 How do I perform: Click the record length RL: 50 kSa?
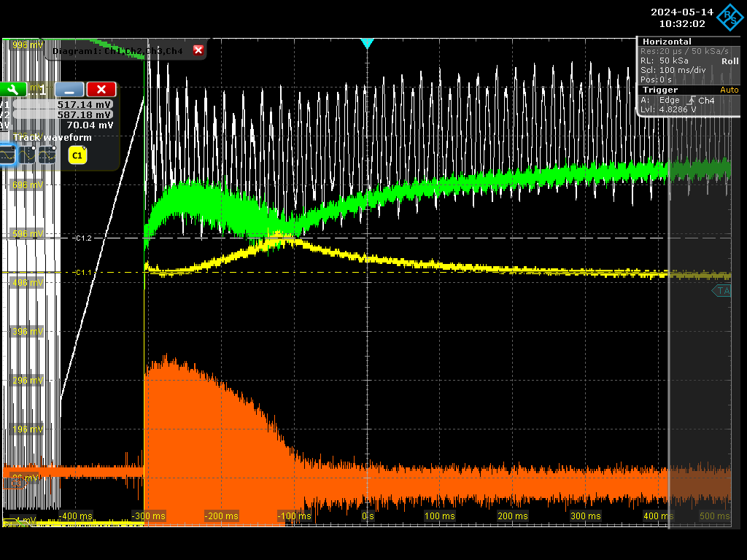pos(664,61)
